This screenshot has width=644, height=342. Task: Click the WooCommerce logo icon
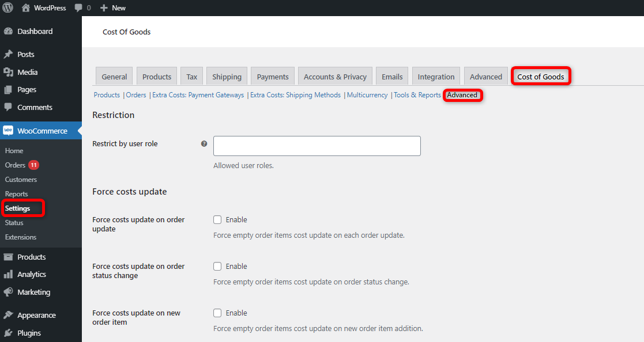coord(8,131)
